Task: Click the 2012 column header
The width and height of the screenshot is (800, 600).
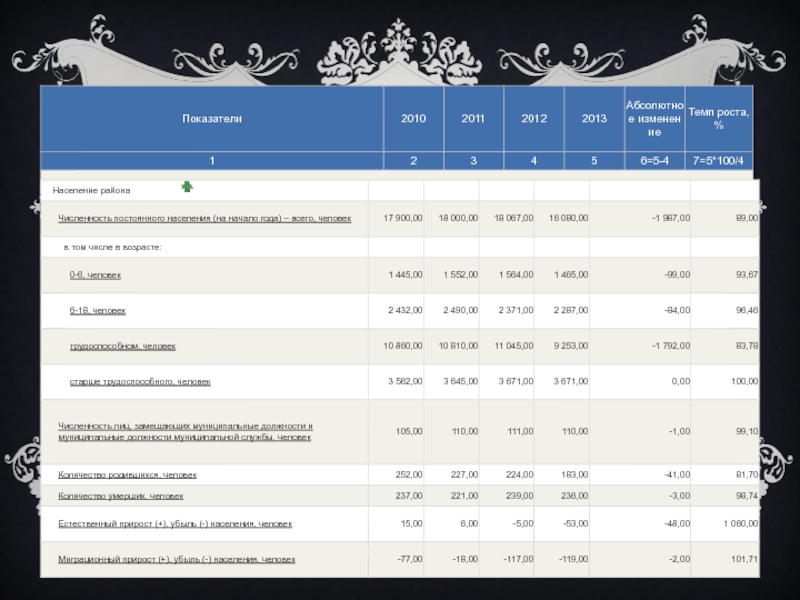Action: click(534, 119)
